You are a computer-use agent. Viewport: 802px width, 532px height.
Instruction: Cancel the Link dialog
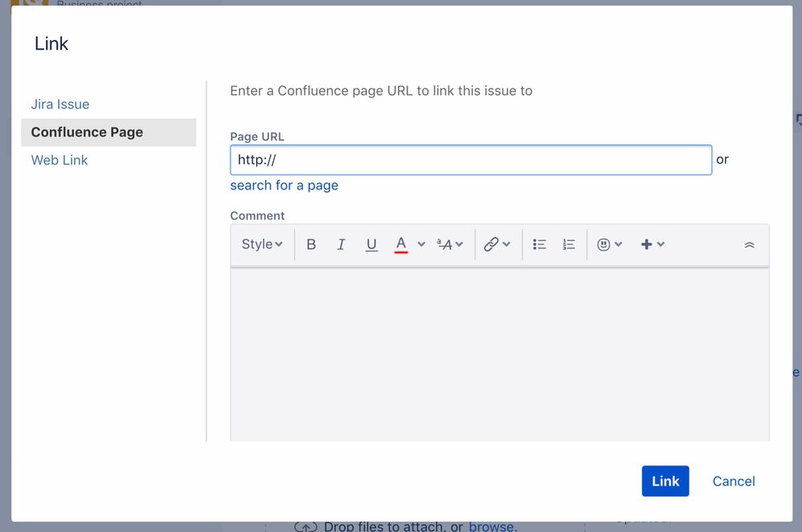(734, 481)
